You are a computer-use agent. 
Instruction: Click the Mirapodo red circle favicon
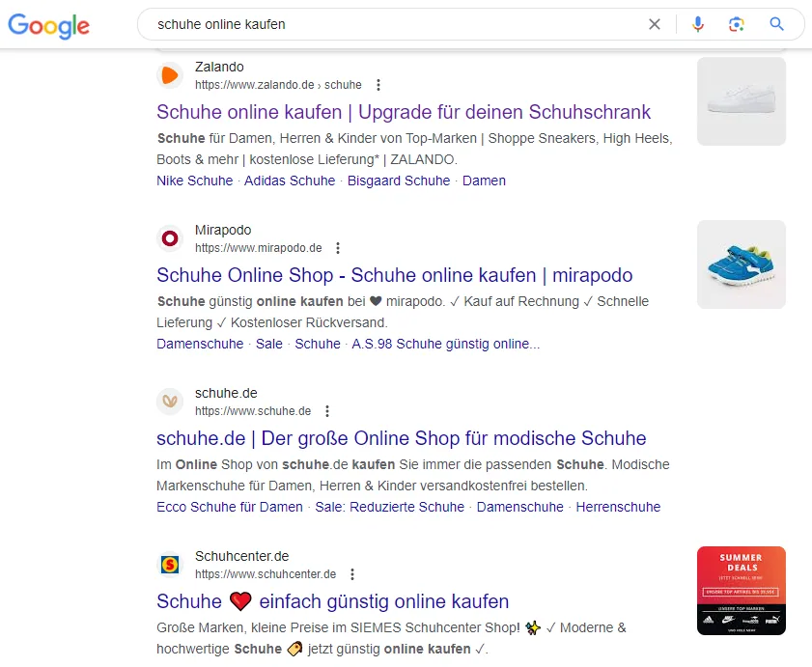(x=170, y=238)
